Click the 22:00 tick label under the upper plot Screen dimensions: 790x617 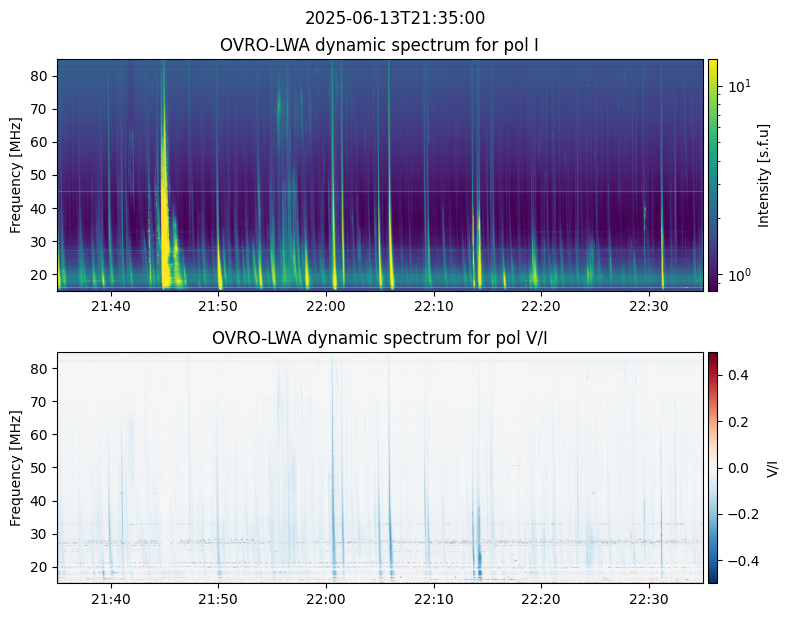[326, 306]
